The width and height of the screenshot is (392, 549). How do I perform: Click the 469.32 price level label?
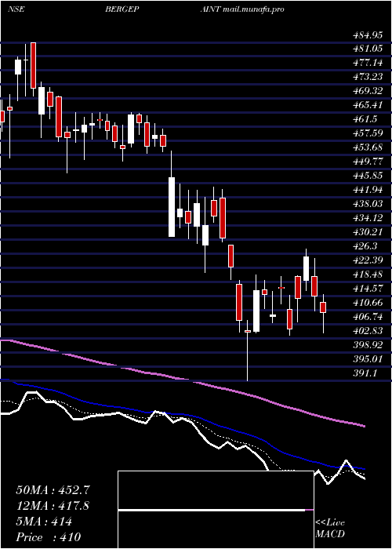(367, 91)
